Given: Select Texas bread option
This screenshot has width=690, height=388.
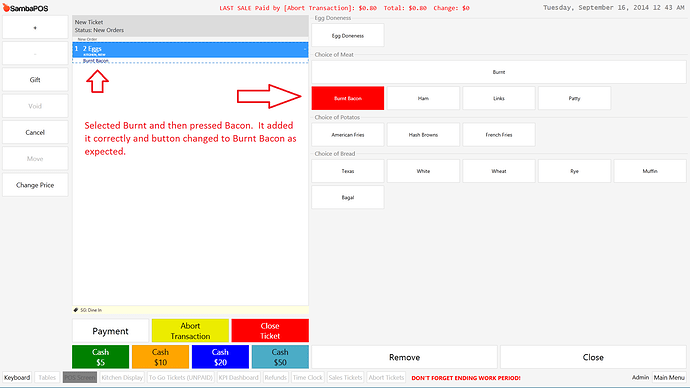Looking at the screenshot, I should click(348, 171).
